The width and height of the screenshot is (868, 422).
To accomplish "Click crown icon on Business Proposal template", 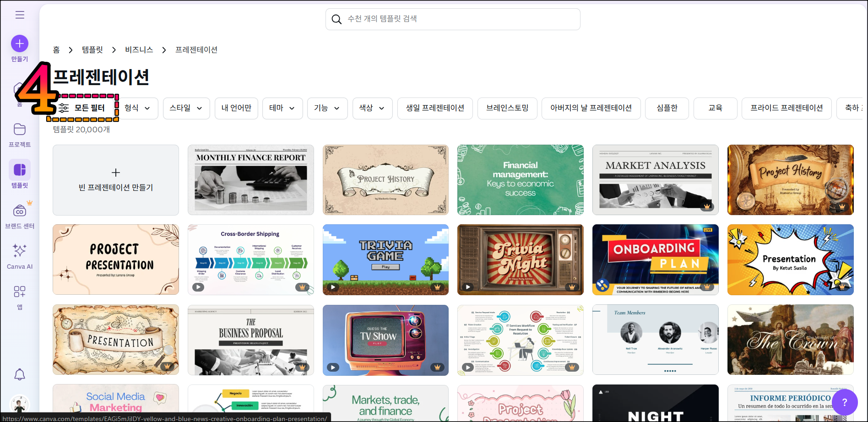I will point(302,367).
